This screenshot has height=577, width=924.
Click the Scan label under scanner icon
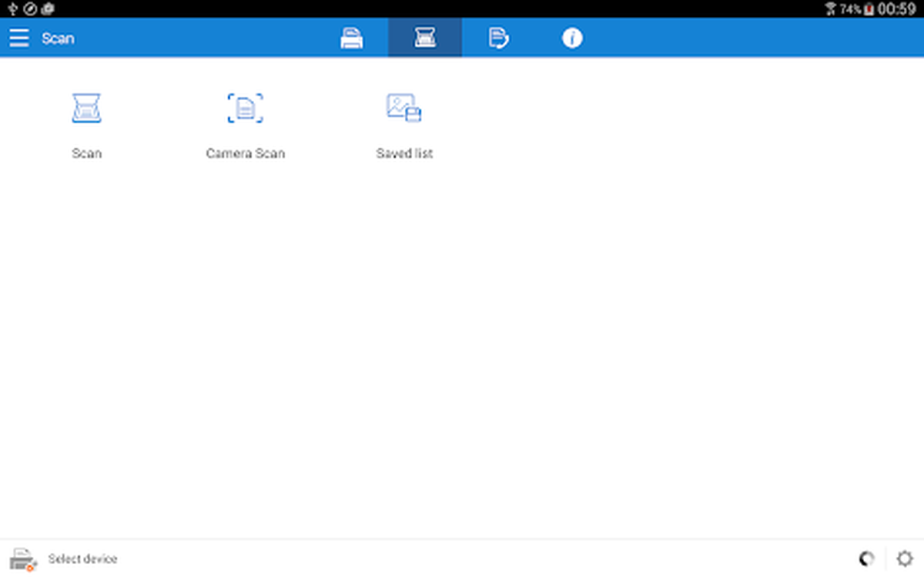click(87, 153)
